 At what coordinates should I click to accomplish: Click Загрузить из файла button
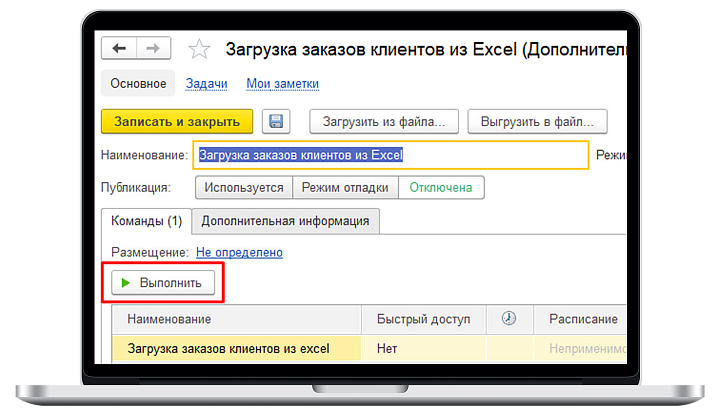(x=384, y=122)
